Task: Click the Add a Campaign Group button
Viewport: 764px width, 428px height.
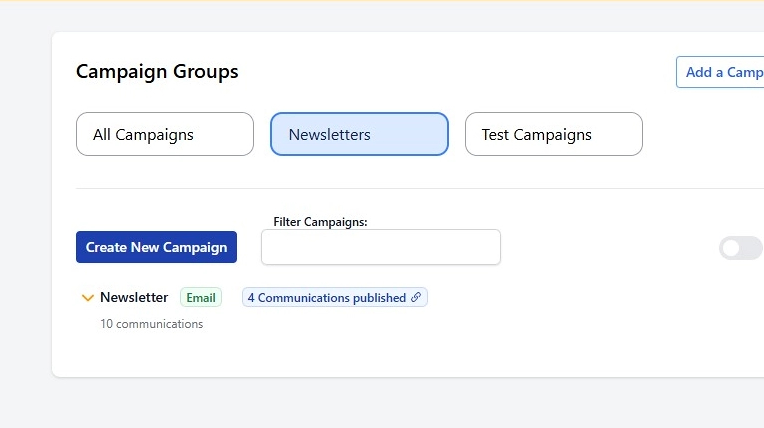Action: click(722, 72)
